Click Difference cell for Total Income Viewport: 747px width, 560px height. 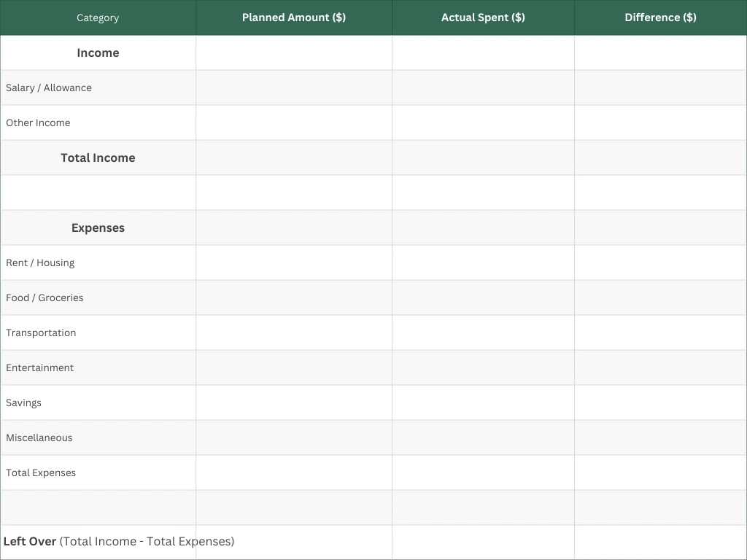click(x=660, y=157)
